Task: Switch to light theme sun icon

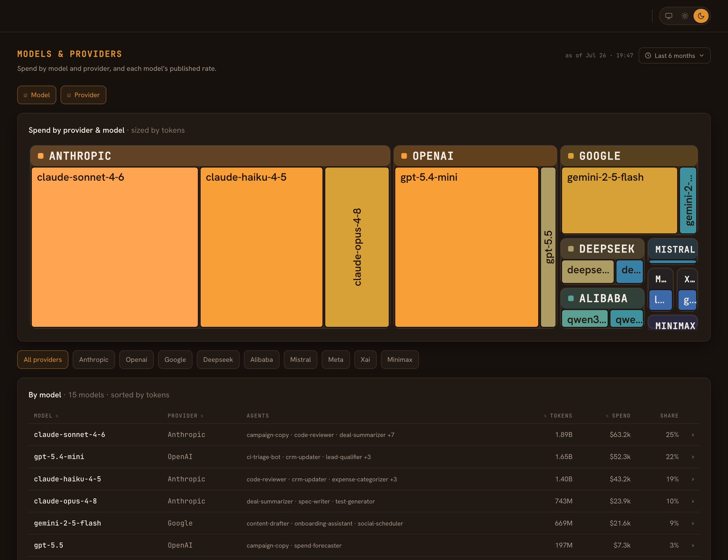Action: click(x=685, y=16)
